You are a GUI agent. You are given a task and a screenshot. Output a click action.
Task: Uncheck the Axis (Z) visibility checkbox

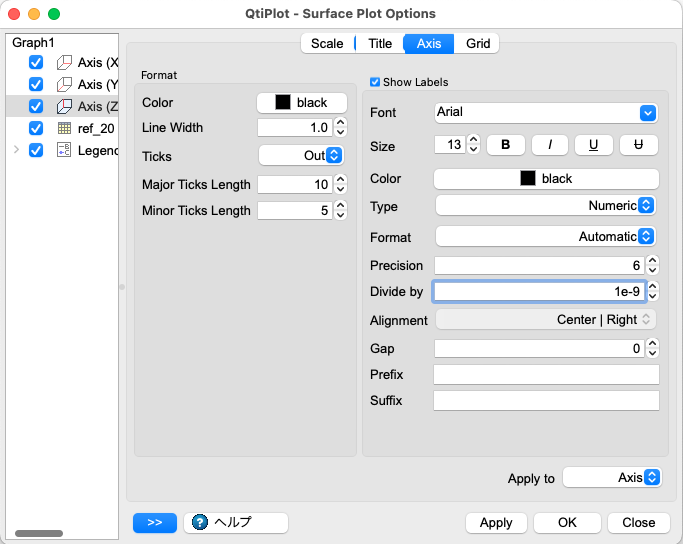pos(36,106)
